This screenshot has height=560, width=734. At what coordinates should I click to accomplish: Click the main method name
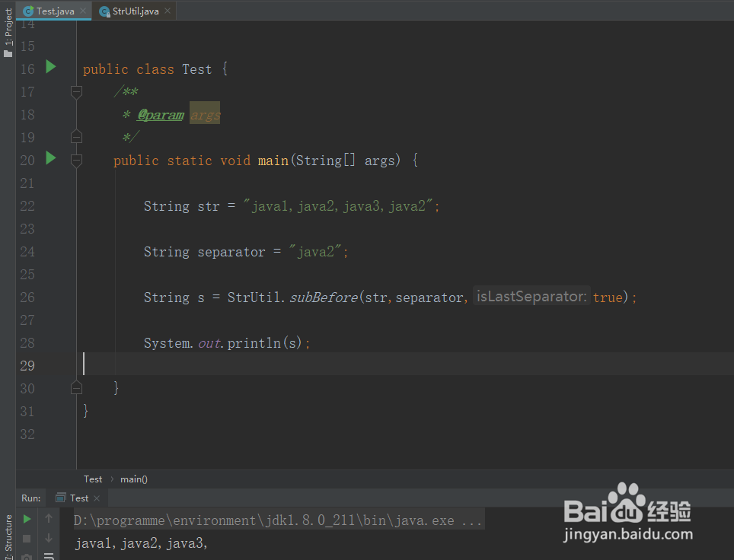click(x=273, y=161)
